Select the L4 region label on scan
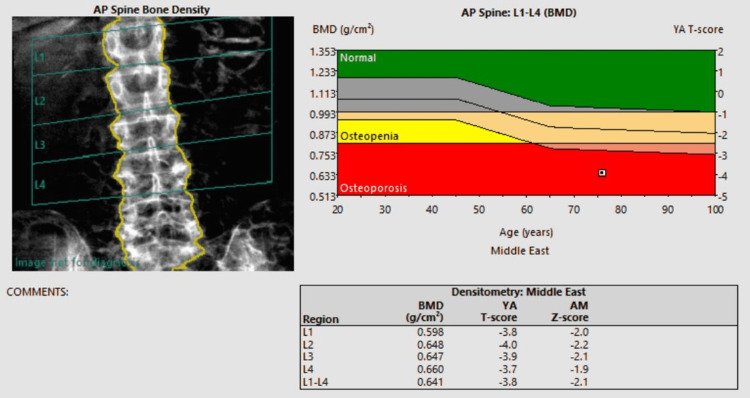The image size is (750, 398). tap(40, 184)
